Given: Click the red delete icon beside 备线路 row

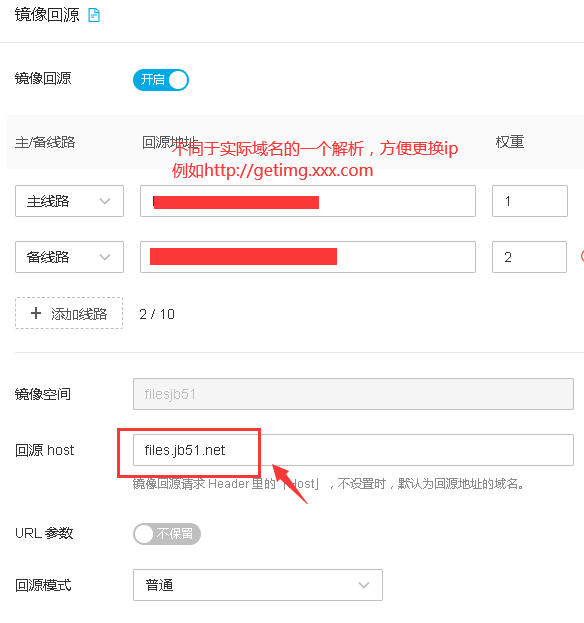Looking at the screenshot, I should coord(582,256).
